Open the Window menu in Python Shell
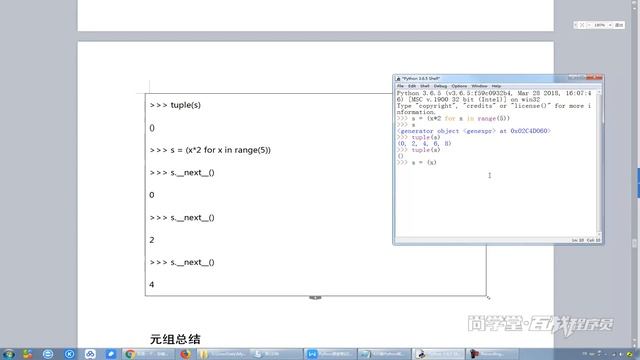The width and height of the screenshot is (640, 360). point(479,86)
